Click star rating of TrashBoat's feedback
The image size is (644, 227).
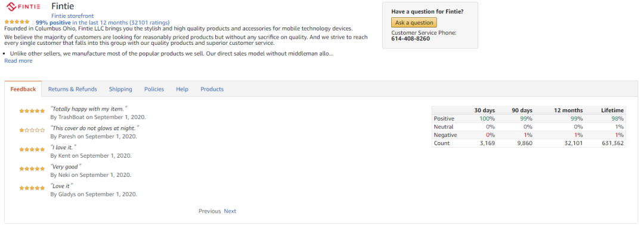(x=32, y=111)
